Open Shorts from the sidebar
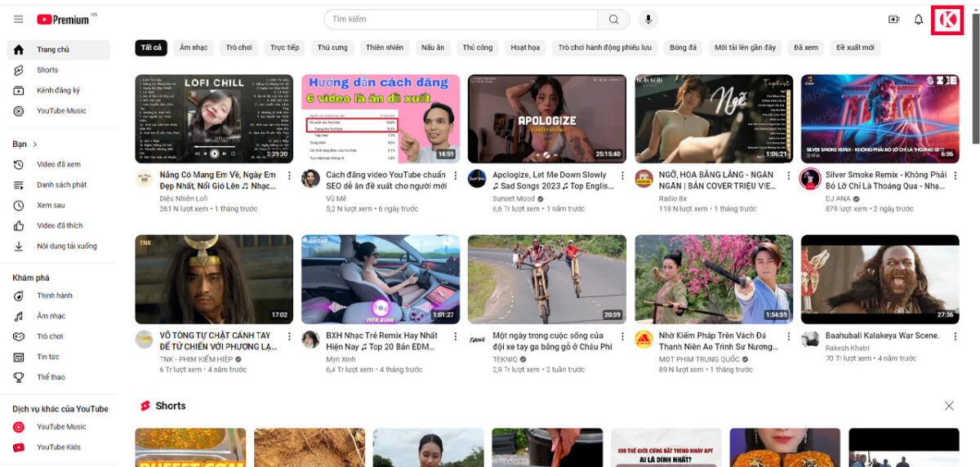Image resolution: width=980 pixels, height=467 pixels. [58, 70]
